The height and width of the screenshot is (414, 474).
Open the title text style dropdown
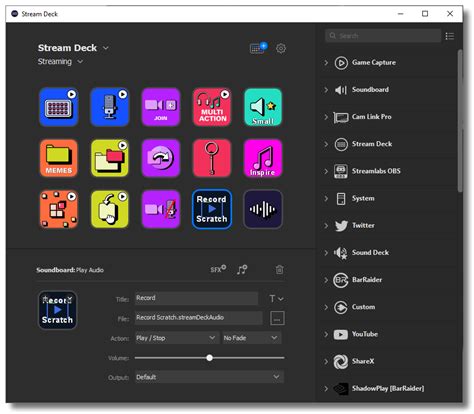pyautogui.click(x=276, y=299)
